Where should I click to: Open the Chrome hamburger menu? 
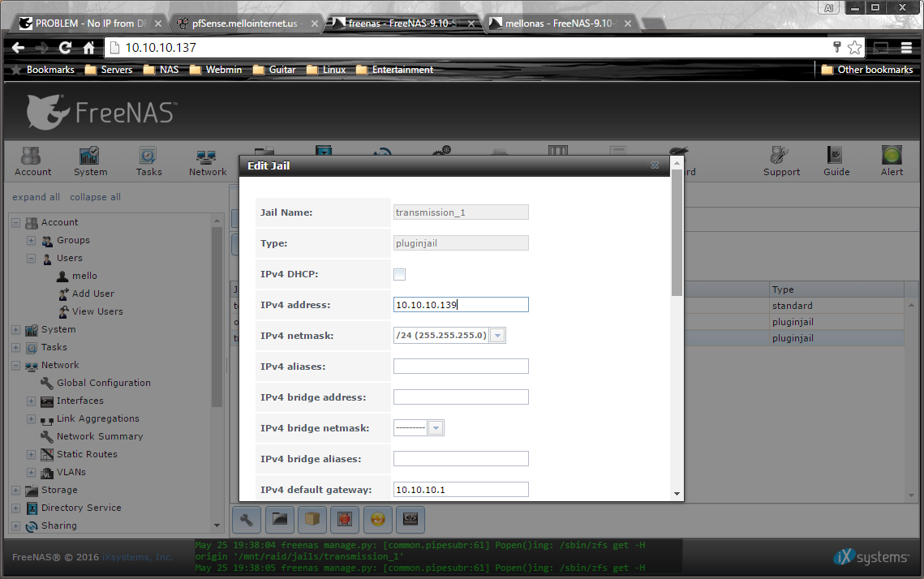point(906,48)
